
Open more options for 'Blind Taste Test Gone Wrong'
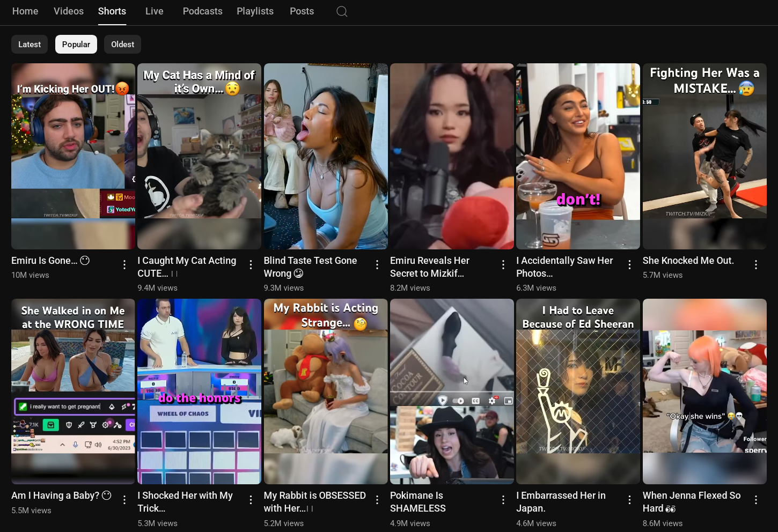(377, 264)
